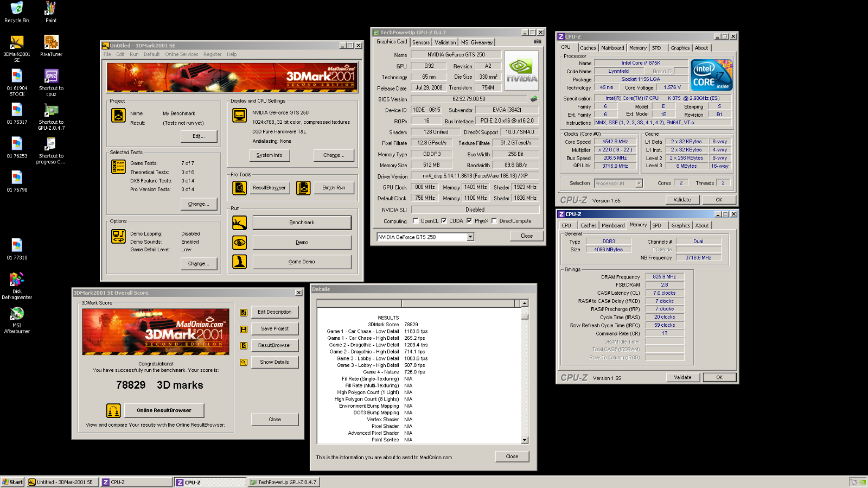Switch to the Validation tab in GPU-Z
Viewport: 868px width, 488px height.
tap(445, 42)
